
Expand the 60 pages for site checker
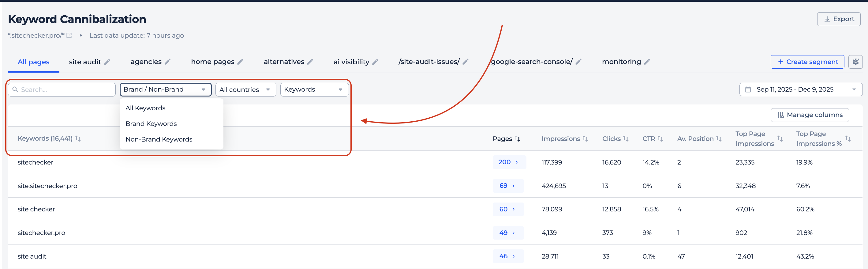pyautogui.click(x=508, y=209)
